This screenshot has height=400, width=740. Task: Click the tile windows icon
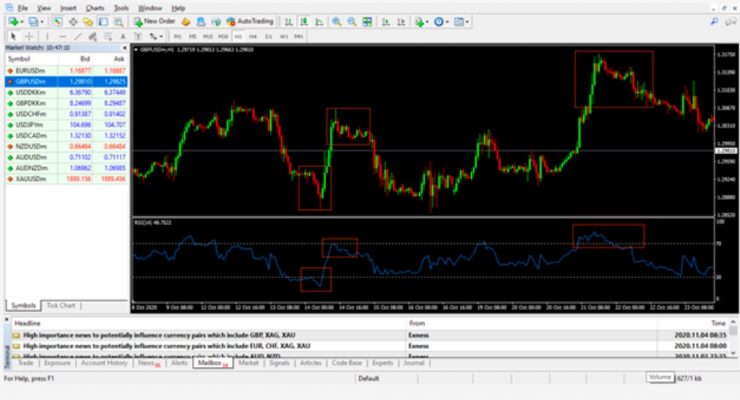pos(366,21)
